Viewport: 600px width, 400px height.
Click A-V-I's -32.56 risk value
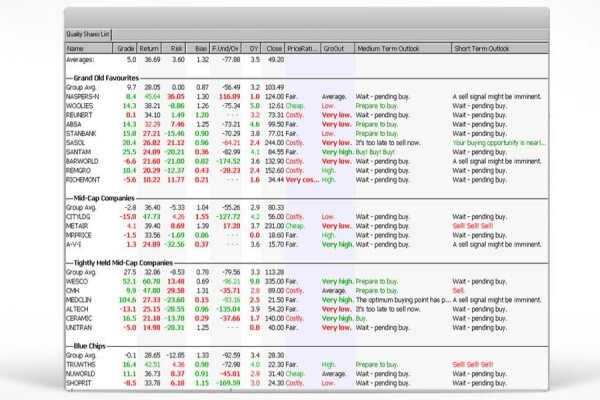[174, 244]
